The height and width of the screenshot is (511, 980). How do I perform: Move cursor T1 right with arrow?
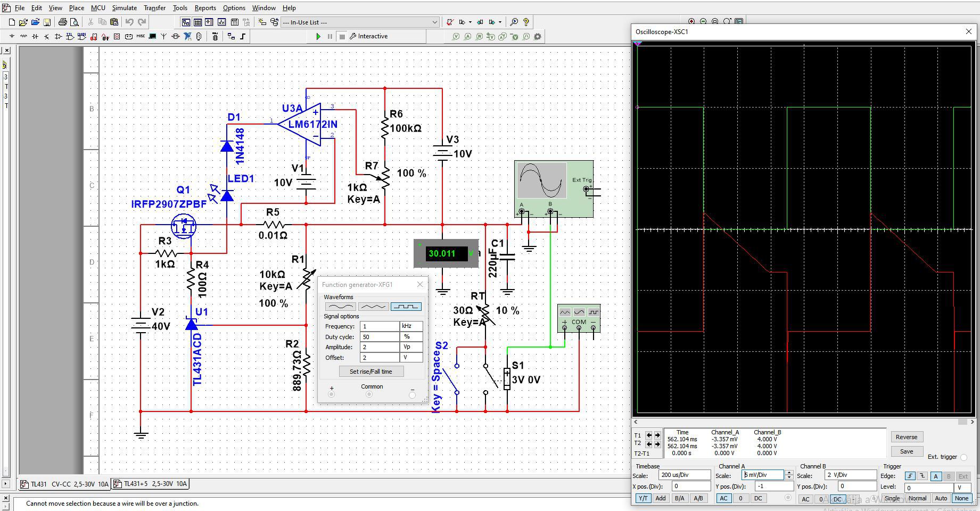point(657,435)
